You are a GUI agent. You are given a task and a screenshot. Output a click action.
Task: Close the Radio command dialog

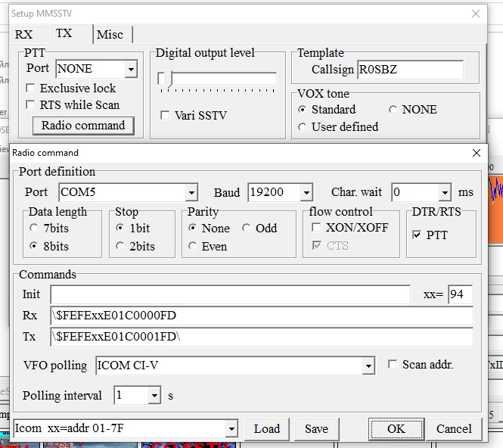tap(477, 153)
